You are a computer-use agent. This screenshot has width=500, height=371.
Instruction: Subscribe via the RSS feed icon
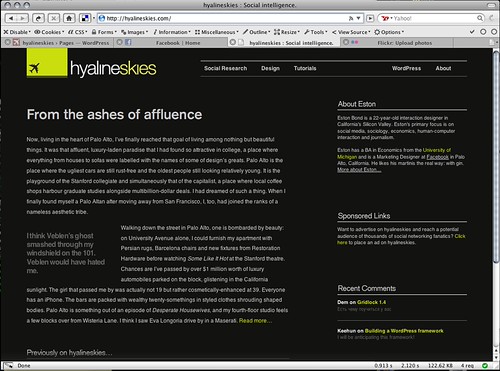tap(351, 18)
